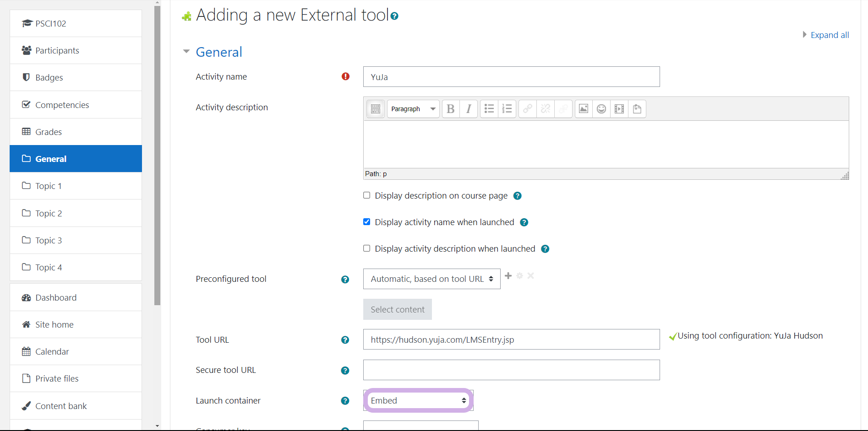Click the Expand all link
The image size is (868, 431).
coord(829,35)
